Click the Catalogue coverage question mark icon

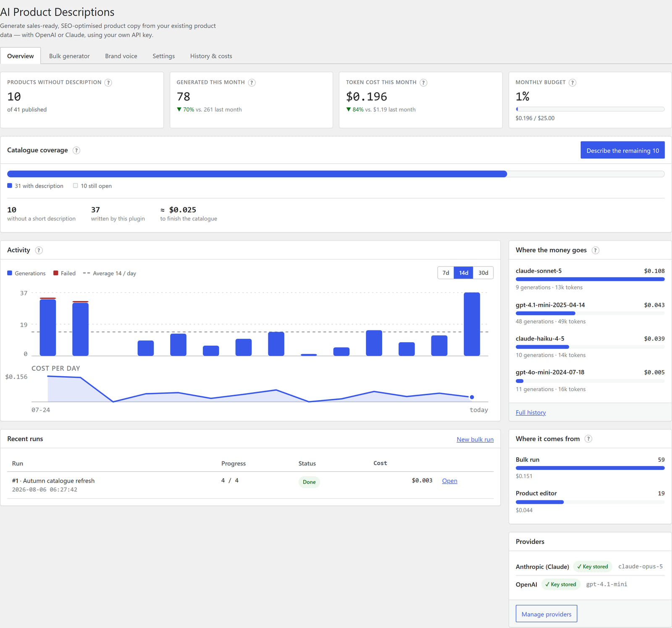click(x=76, y=150)
